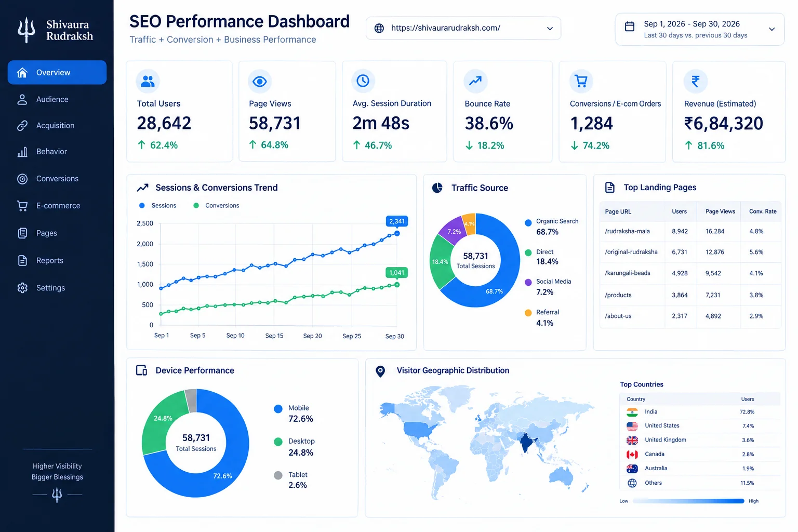Click the Bounce Rate trend arrow icon
The height and width of the screenshot is (532, 798).
[x=475, y=81]
